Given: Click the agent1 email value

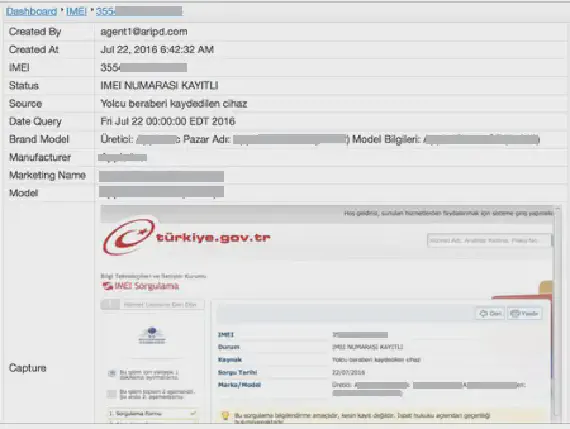Looking at the screenshot, I should pyautogui.click(x=144, y=32).
